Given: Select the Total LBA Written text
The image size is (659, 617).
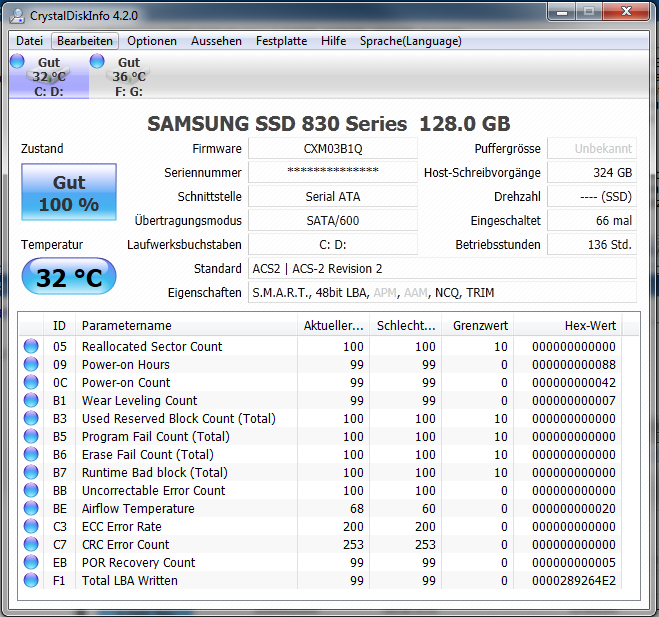Looking at the screenshot, I should click(x=130, y=580).
